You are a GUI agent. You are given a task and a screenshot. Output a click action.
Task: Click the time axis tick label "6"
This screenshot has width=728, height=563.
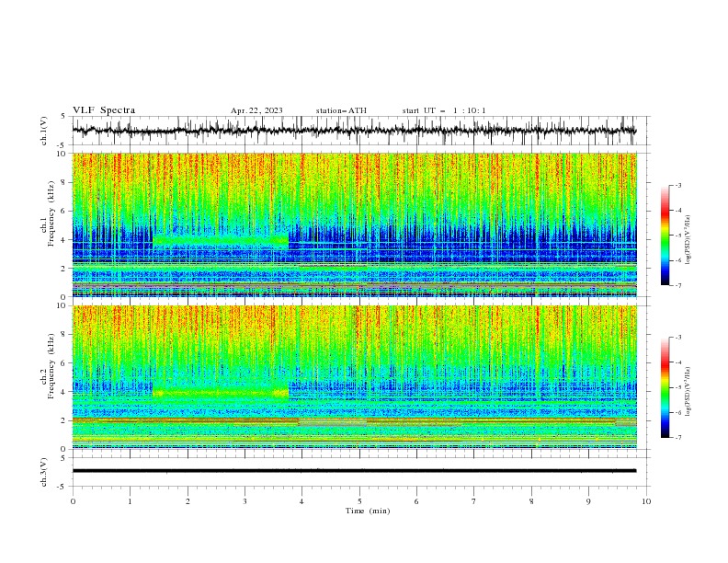pyautogui.click(x=416, y=501)
